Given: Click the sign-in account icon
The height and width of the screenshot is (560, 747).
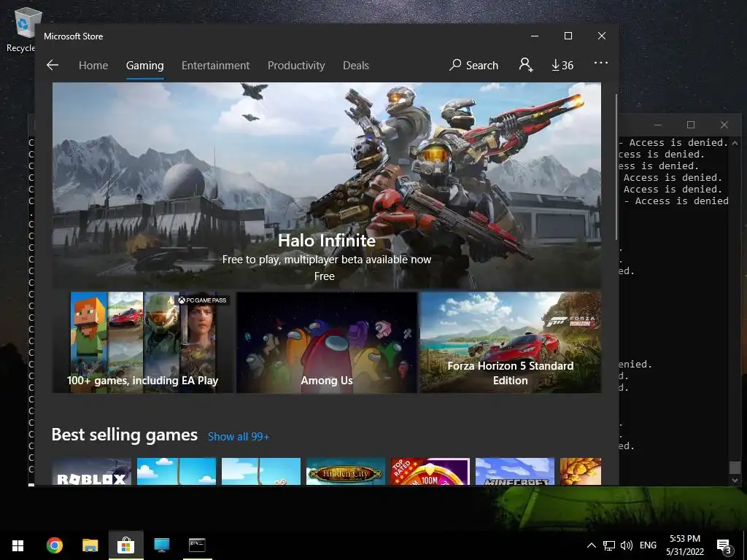Looking at the screenshot, I should point(525,65).
